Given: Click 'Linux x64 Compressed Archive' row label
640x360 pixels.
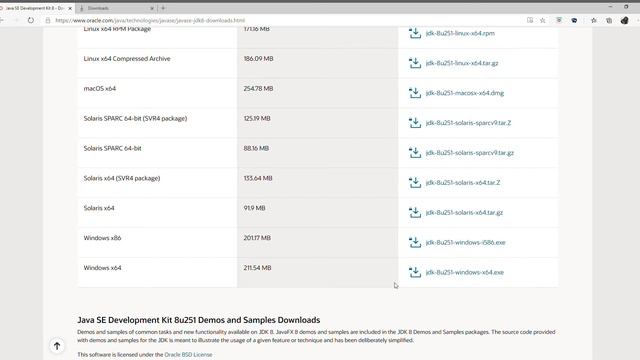Looking at the screenshot, I should (x=127, y=59).
